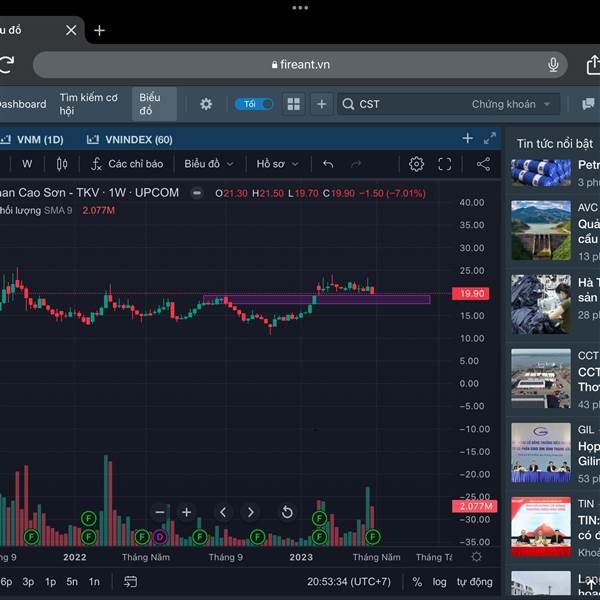Screen dimensions: 600x600
Task: Click the plus button beside layout grid
Action: [321, 104]
